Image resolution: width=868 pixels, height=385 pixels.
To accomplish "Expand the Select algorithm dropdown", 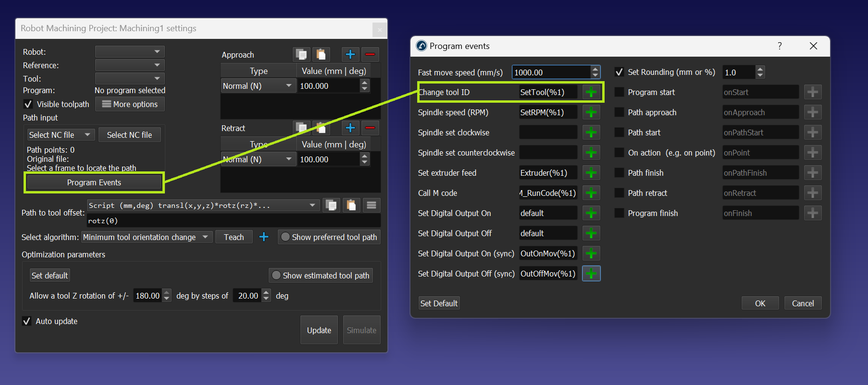I will (x=146, y=237).
